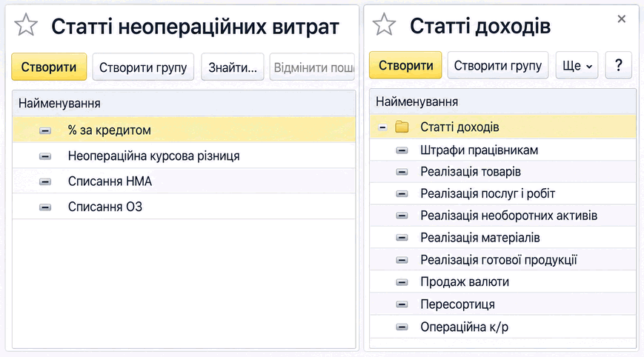Open the 'Знайти...' search button

(x=233, y=67)
